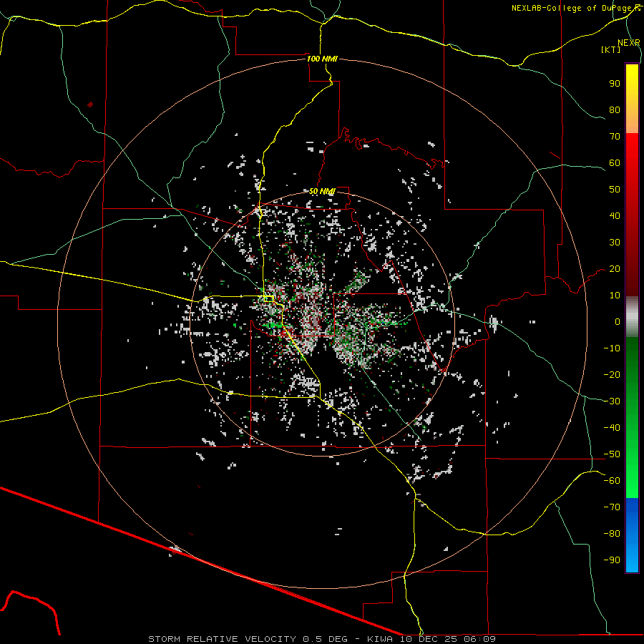Click the 10 value on the velocity scale
This screenshot has height=644, width=644.
point(615,296)
